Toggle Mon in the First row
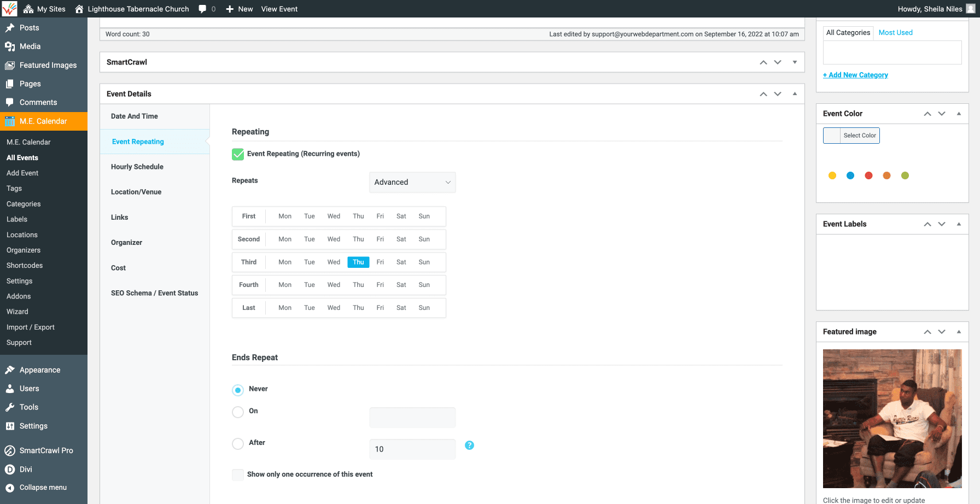Screen dimensions: 980x504 285,216
